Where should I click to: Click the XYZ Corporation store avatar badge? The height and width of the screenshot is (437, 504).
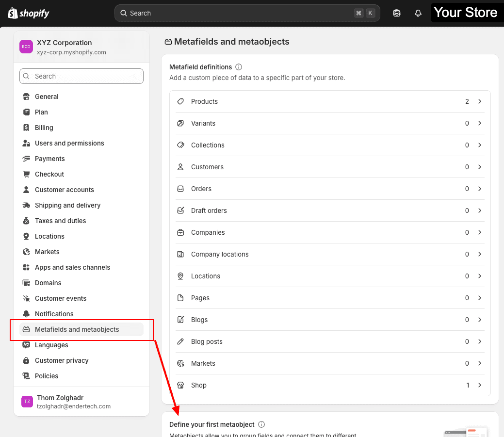point(26,47)
